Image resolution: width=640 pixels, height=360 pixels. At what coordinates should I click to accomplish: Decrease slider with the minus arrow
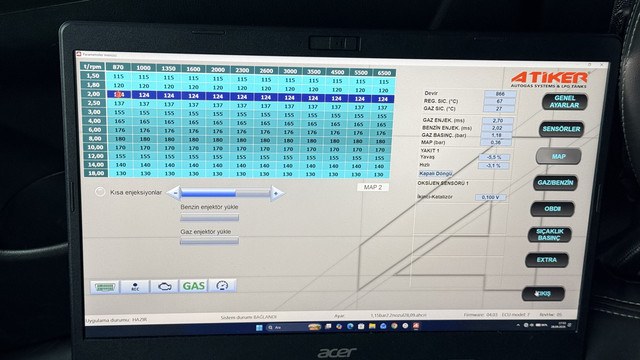point(174,193)
